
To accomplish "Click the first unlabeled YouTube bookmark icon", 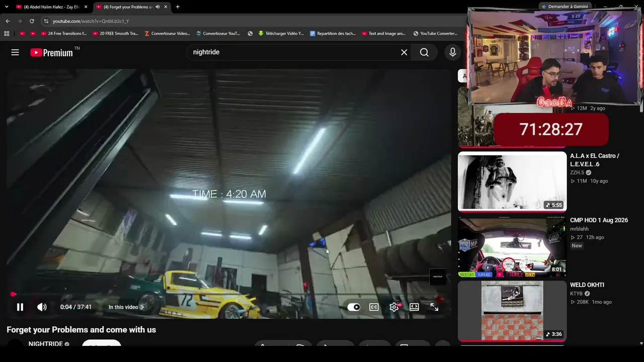I will [x=22, y=34].
